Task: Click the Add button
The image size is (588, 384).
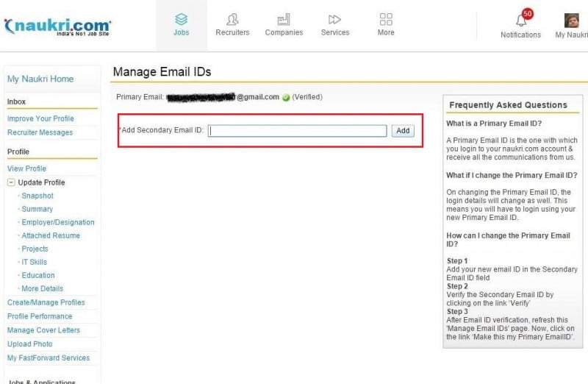Action: click(x=402, y=131)
